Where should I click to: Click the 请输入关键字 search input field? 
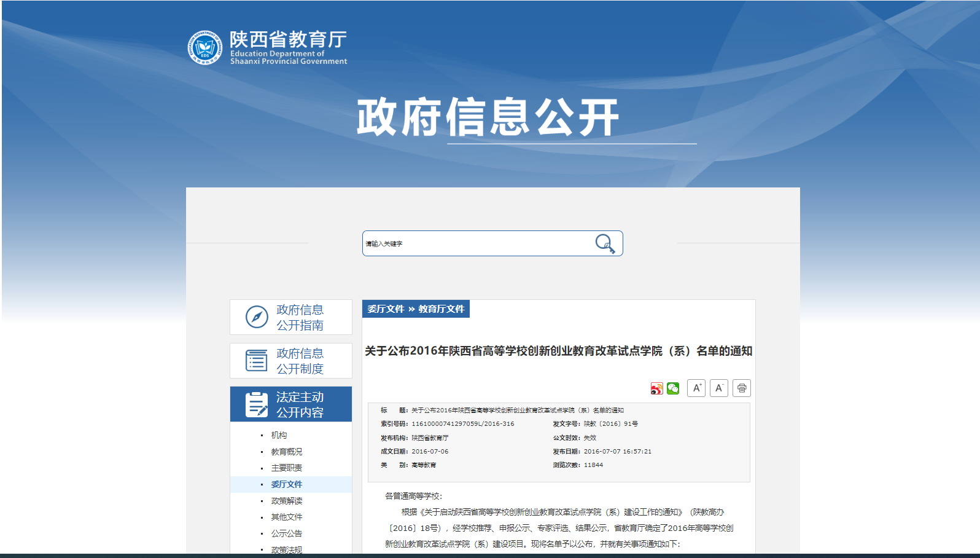click(476, 244)
